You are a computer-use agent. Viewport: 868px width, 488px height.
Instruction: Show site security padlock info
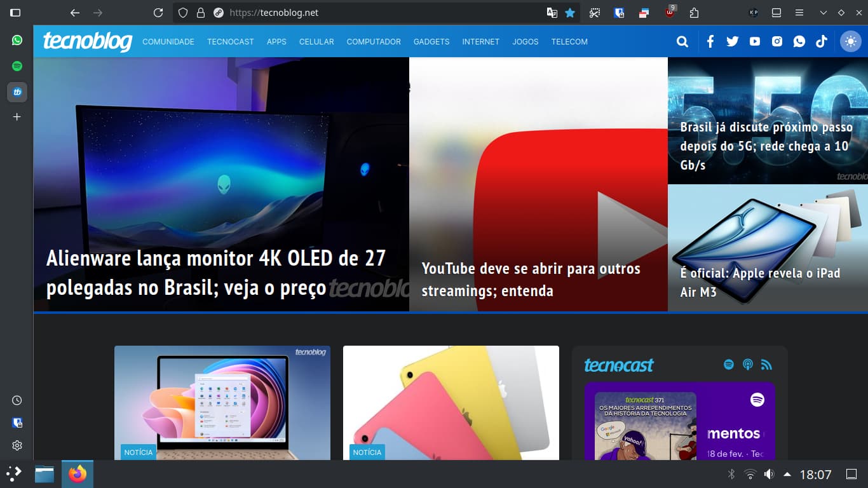[x=201, y=13]
